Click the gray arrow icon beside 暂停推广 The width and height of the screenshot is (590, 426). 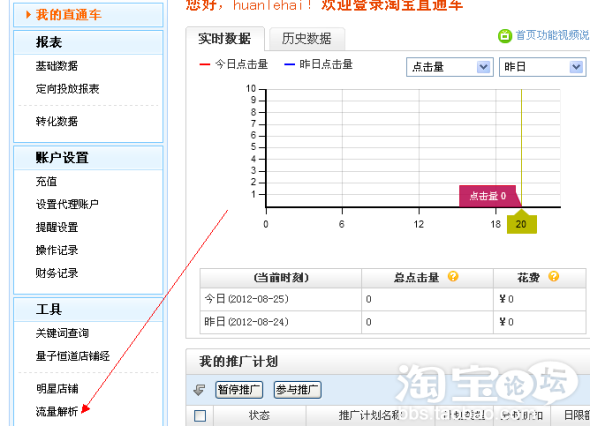point(199,390)
